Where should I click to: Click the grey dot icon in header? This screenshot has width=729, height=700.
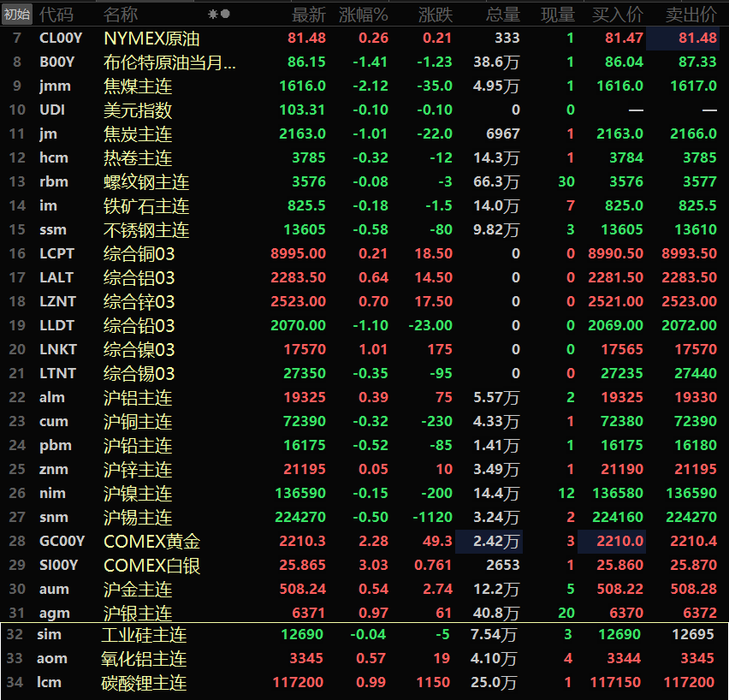(225, 14)
